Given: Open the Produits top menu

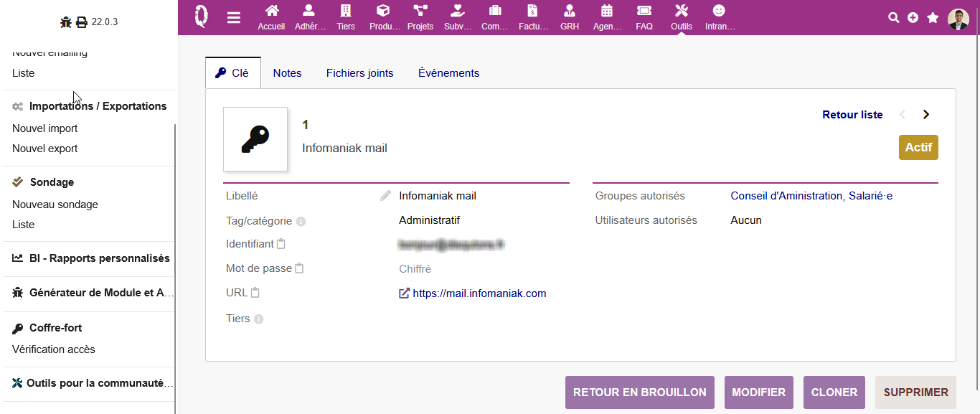Looking at the screenshot, I should click(x=384, y=18).
